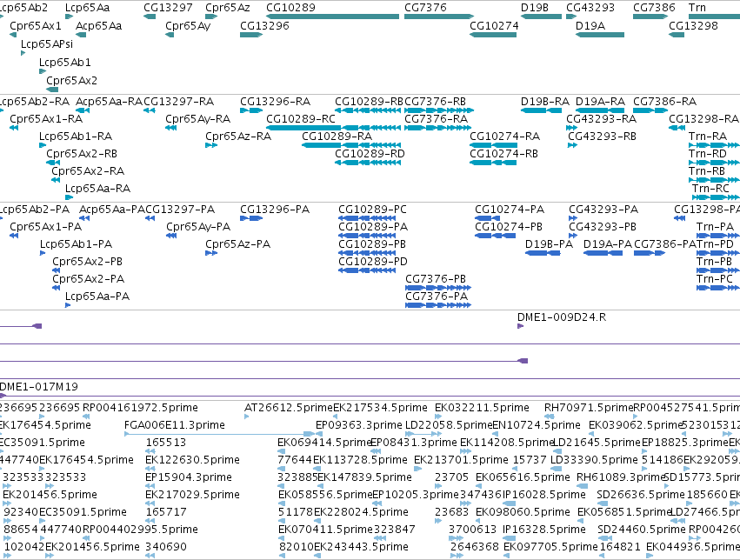Screen dimensions: 740x560
Task: Select EST label EP15904.3prime
Action: pyautogui.click(x=189, y=477)
